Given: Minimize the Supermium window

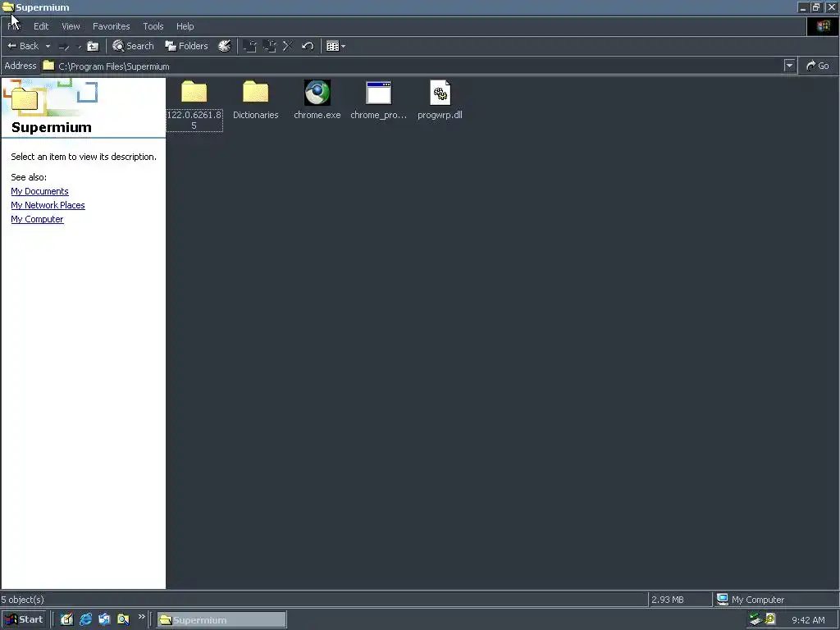Looking at the screenshot, I should [x=802, y=7].
